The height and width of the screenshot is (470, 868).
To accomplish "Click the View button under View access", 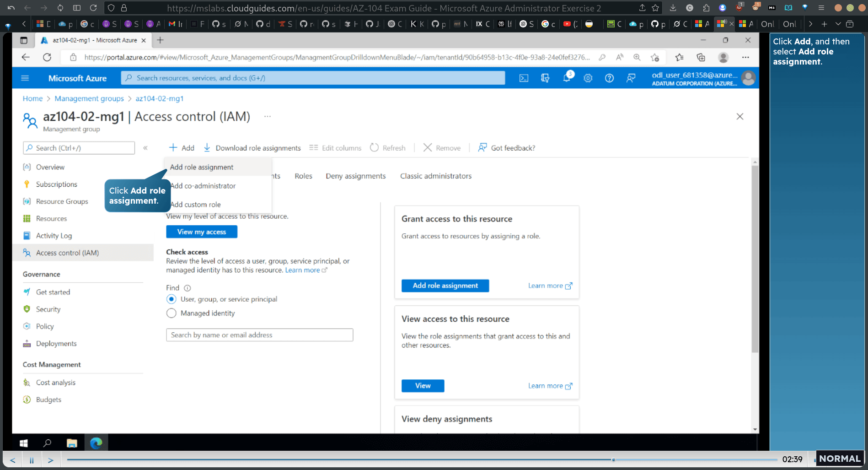I will pos(423,386).
